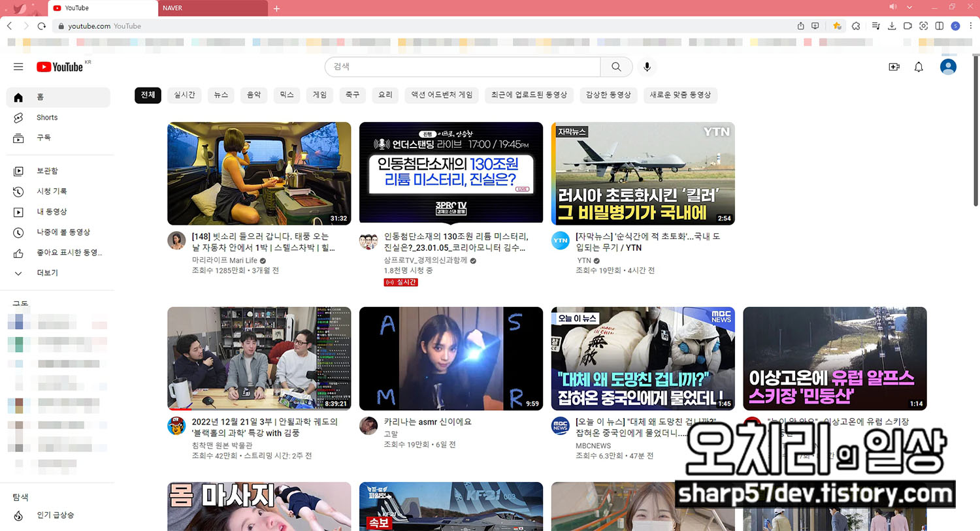This screenshot has height=531, width=980.
Task: Open the Mari Life car camping thumbnail
Action: [x=259, y=173]
